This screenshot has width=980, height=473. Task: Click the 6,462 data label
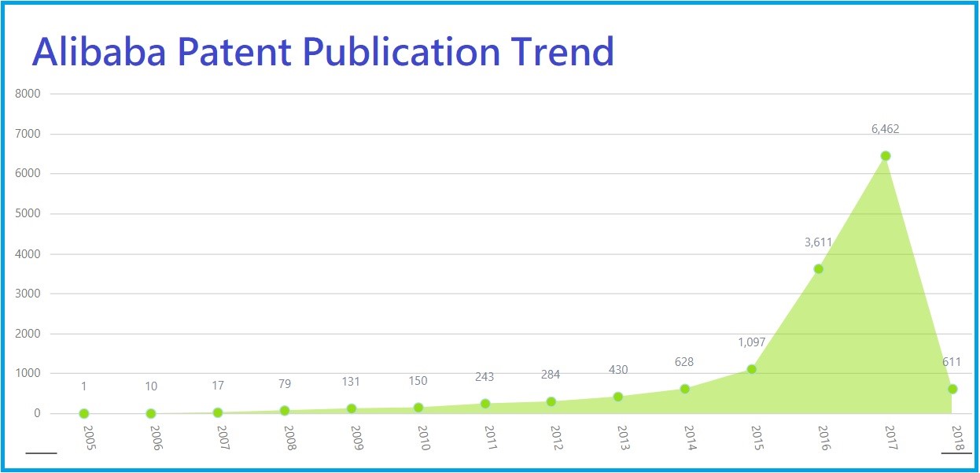coord(885,129)
